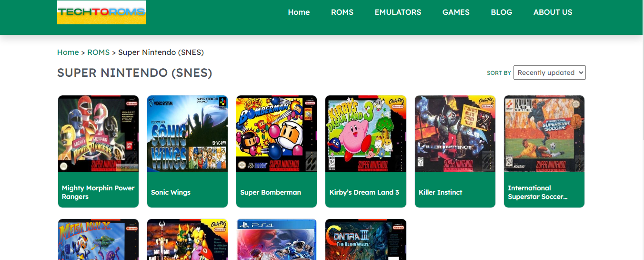The width and height of the screenshot is (644, 260).
Task: Select the Killer Instinct title link
Action: (440, 192)
